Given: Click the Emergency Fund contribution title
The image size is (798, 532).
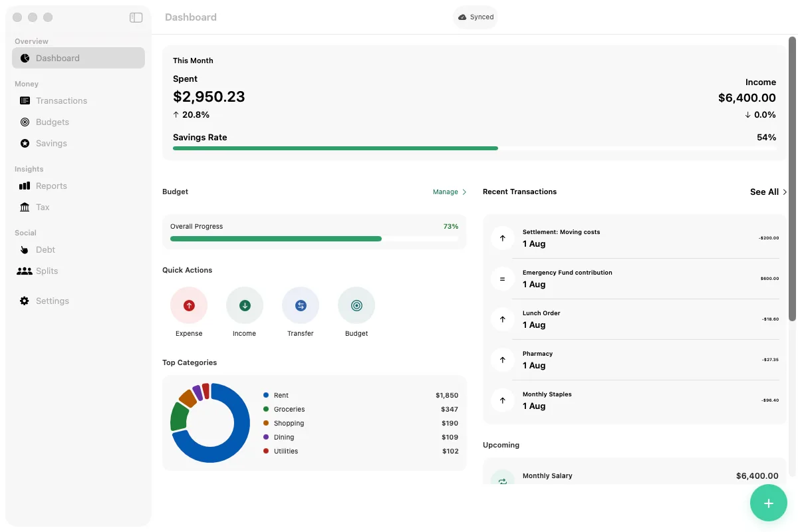Looking at the screenshot, I should click(567, 273).
